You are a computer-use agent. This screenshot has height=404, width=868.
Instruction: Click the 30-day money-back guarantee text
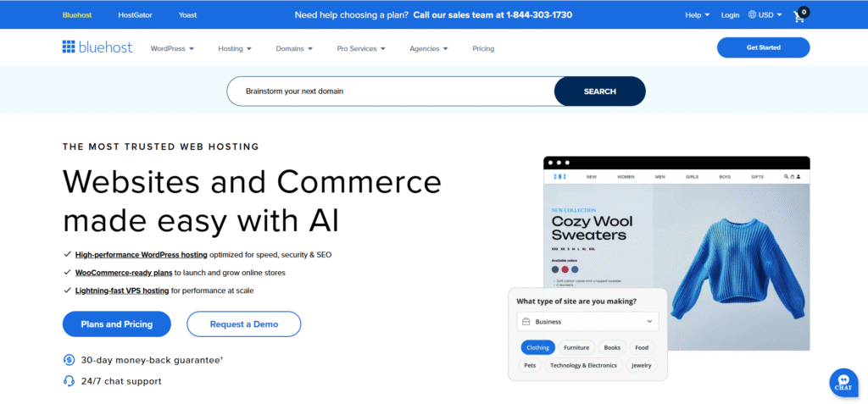tap(152, 360)
